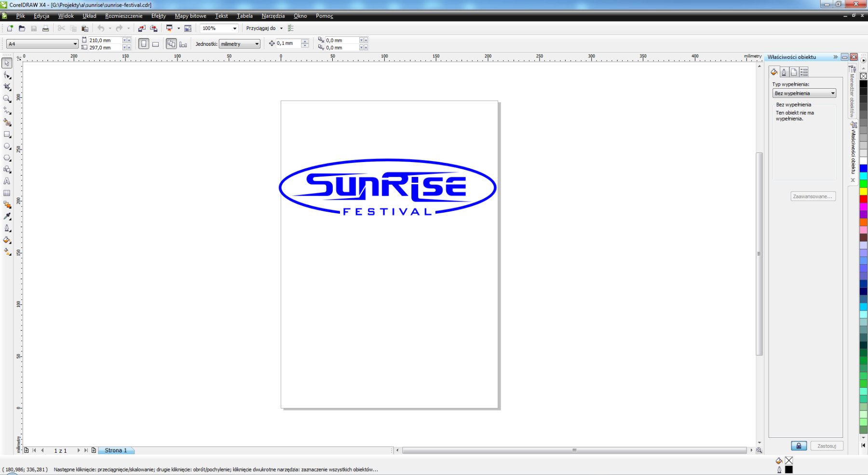Select the Text tool in the toolbox
Viewport: 868px width, 475px height.
pyautogui.click(x=7, y=181)
